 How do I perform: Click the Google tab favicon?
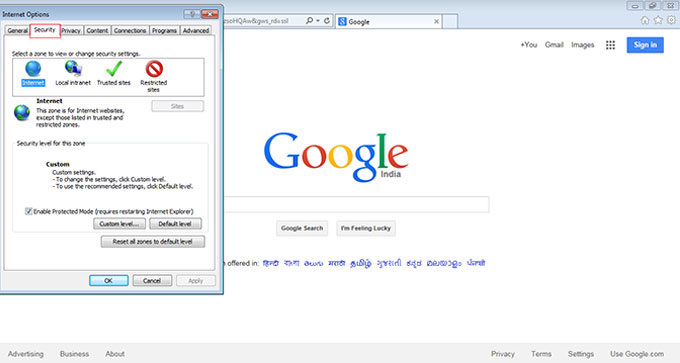coord(342,22)
